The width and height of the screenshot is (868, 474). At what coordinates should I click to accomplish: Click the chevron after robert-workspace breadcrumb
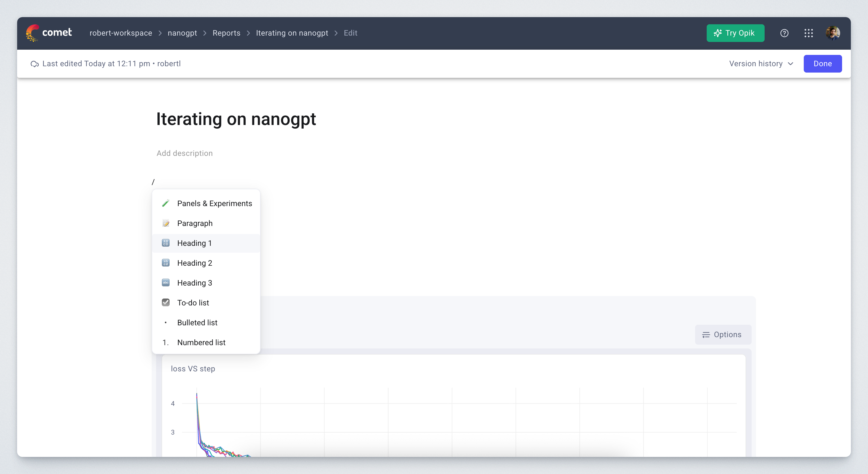[160, 33]
